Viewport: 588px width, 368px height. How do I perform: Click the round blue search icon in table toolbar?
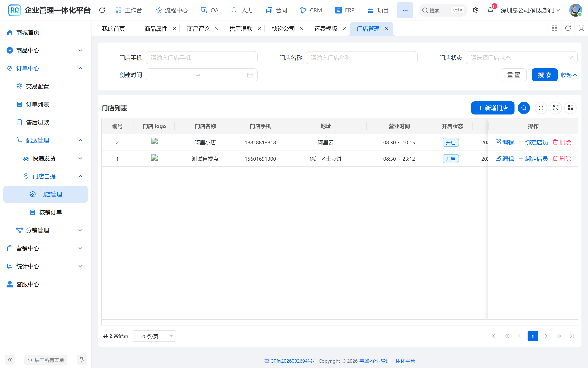524,108
